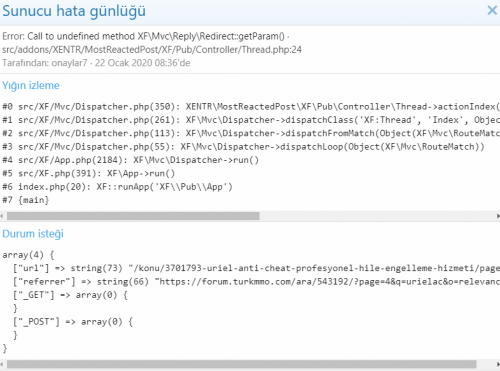
Task: Click the 'Tarafından: onaylar7' date line
Action: point(96,63)
